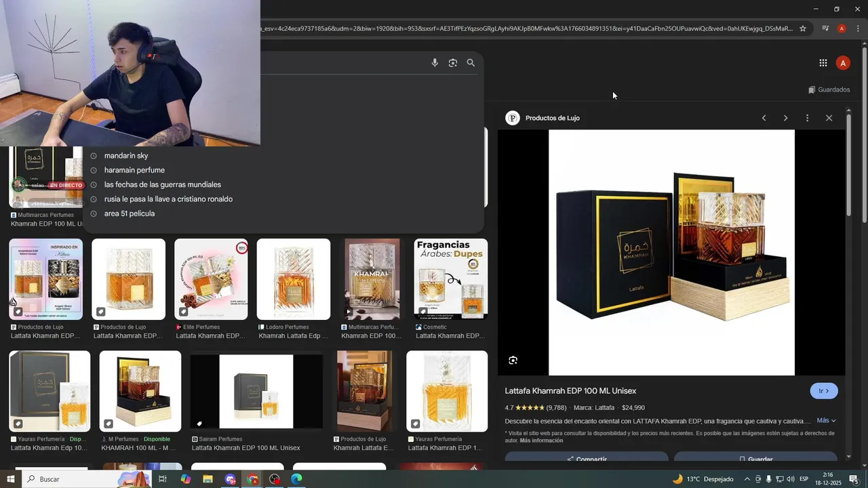Show next image in preview panel

(x=785, y=118)
